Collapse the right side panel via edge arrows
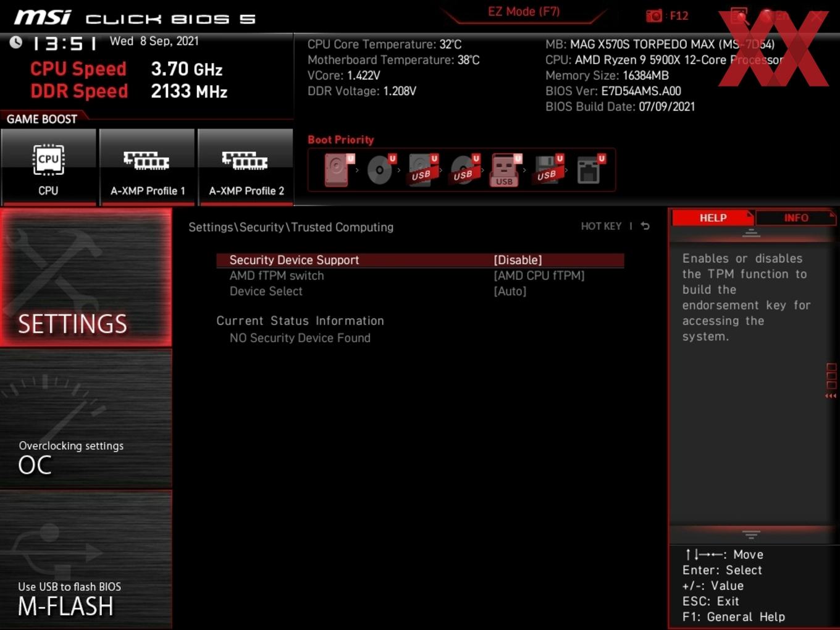The image size is (840, 630). click(831, 380)
